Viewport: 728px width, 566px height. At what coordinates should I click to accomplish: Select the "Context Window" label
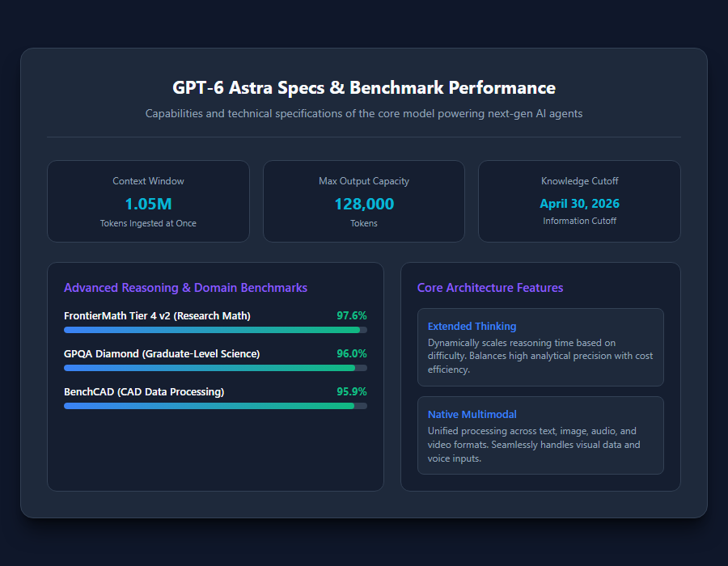click(149, 181)
